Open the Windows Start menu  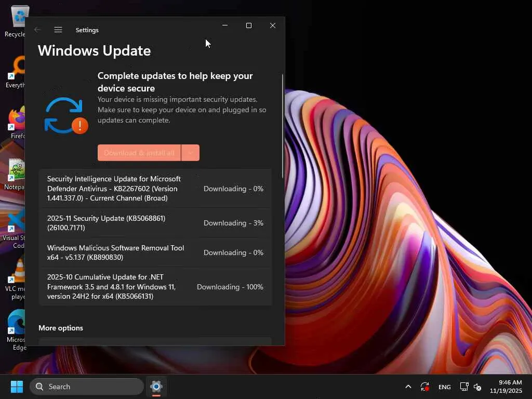tap(17, 387)
